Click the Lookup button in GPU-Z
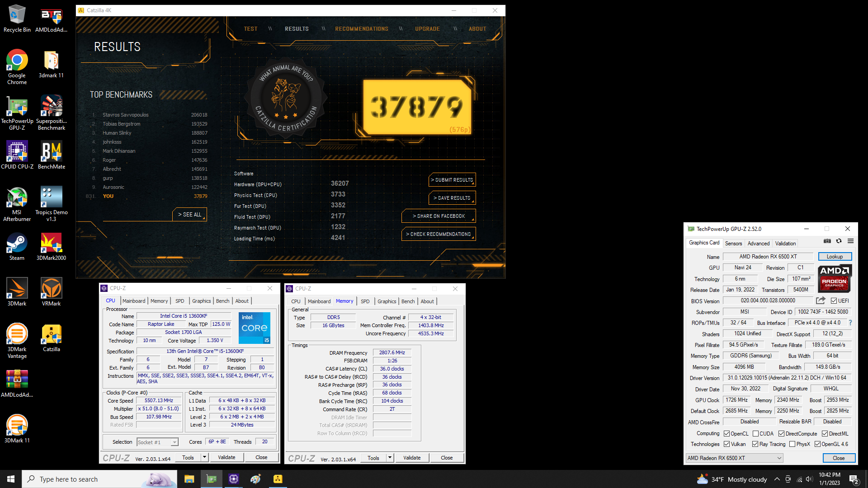Viewport: 868px width, 488px height. point(835,257)
